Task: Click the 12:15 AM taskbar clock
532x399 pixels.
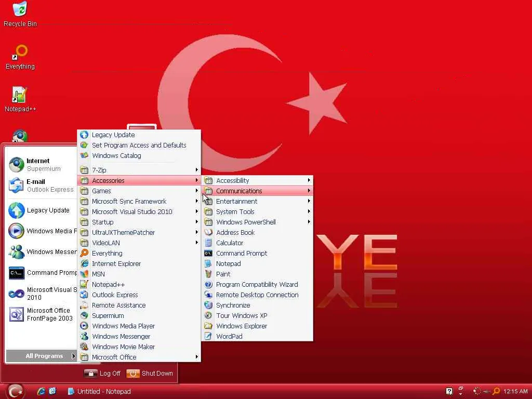Action: pos(515,391)
